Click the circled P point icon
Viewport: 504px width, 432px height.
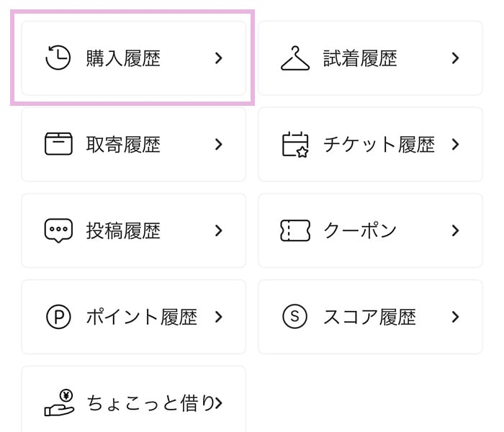click(x=58, y=317)
